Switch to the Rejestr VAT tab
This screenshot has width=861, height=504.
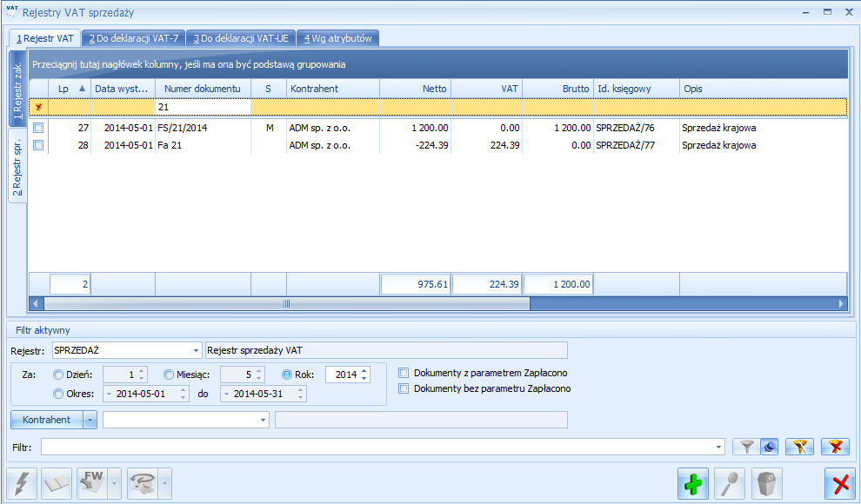[45, 38]
